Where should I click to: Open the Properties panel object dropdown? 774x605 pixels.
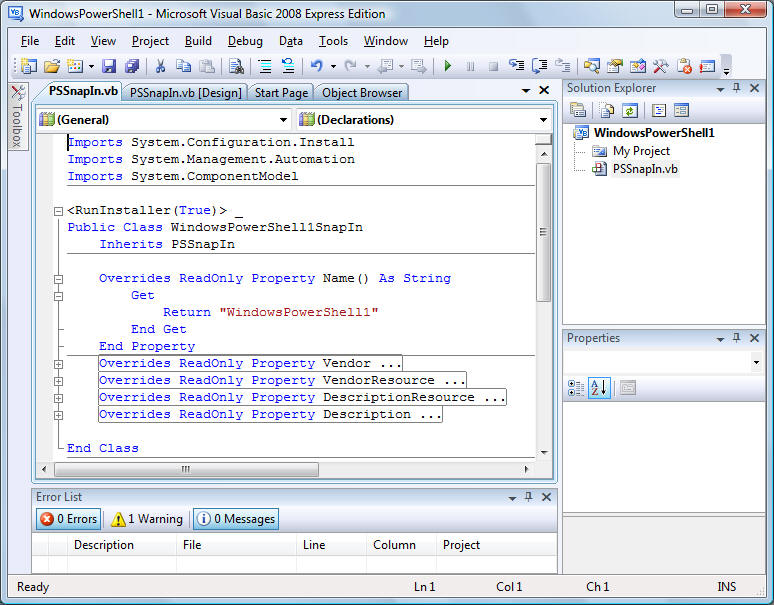point(756,363)
